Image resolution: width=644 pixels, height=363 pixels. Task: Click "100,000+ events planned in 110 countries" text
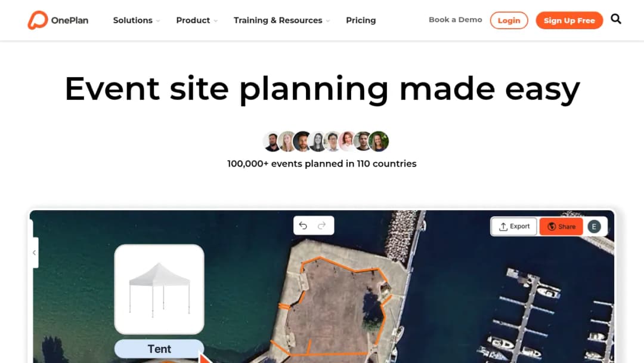[x=322, y=164]
